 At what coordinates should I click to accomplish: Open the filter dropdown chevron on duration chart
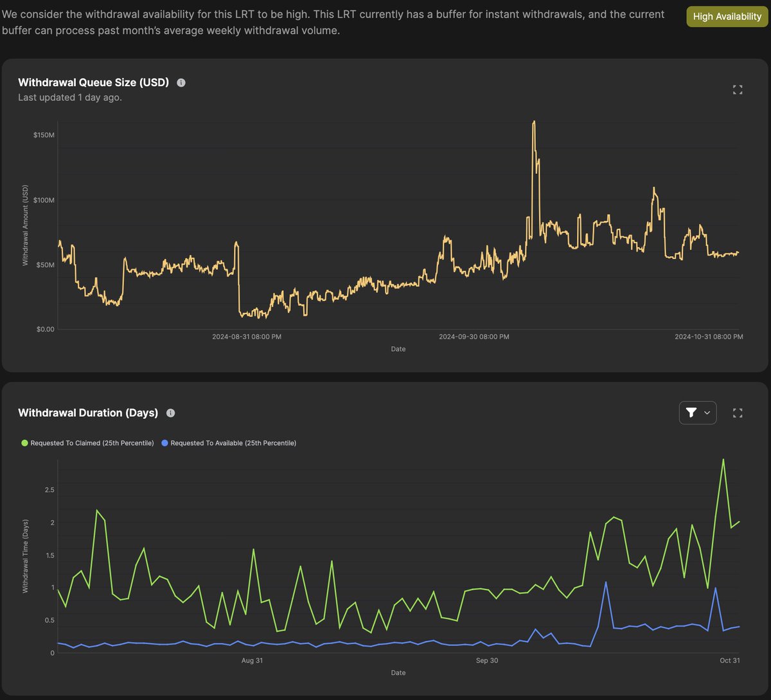click(705, 413)
